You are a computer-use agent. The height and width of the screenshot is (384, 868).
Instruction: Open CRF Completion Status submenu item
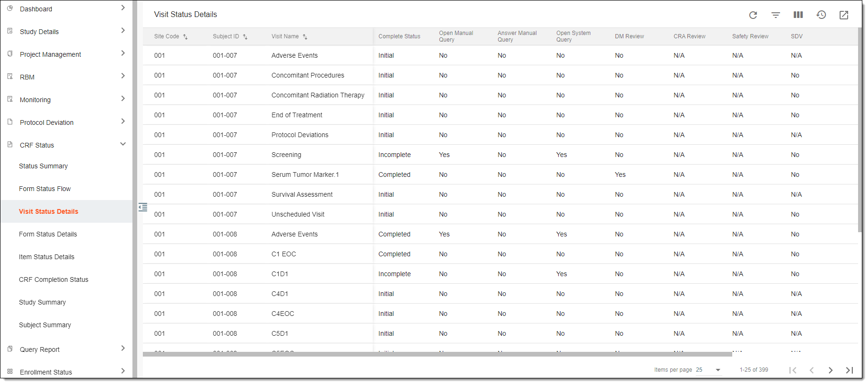point(53,279)
